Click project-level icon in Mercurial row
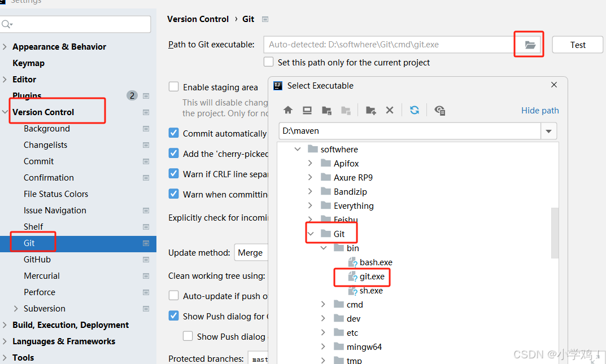606x364 pixels. pyautogui.click(x=146, y=276)
